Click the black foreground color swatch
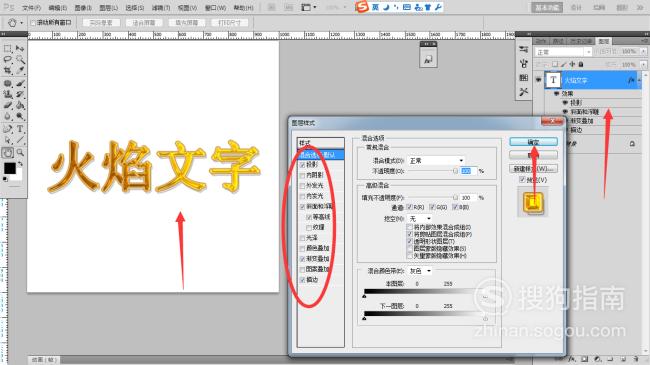The image size is (650, 365). coord(10,168)
